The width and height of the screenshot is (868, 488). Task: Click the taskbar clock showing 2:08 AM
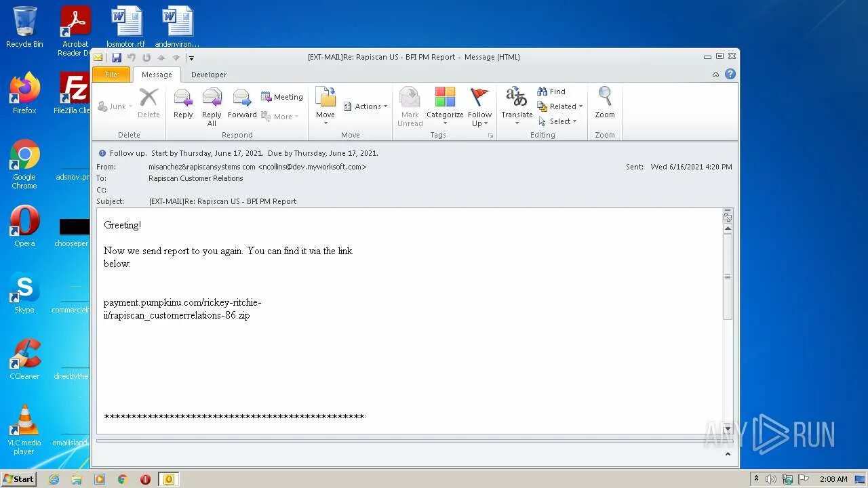tap(833, 479)
